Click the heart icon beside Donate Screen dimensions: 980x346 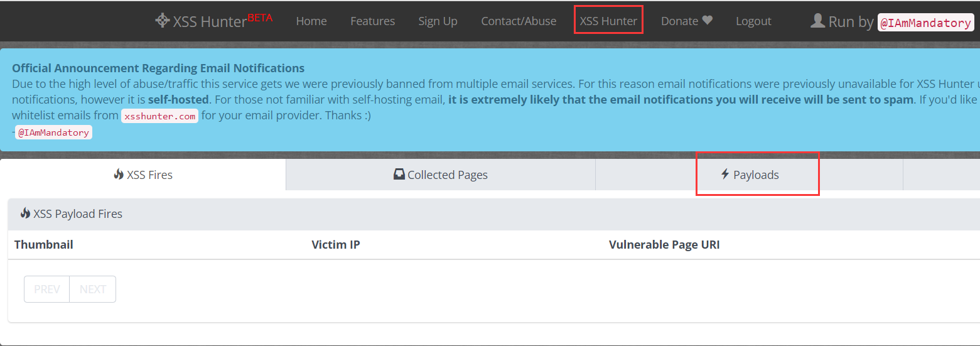[x=708, y=21]
